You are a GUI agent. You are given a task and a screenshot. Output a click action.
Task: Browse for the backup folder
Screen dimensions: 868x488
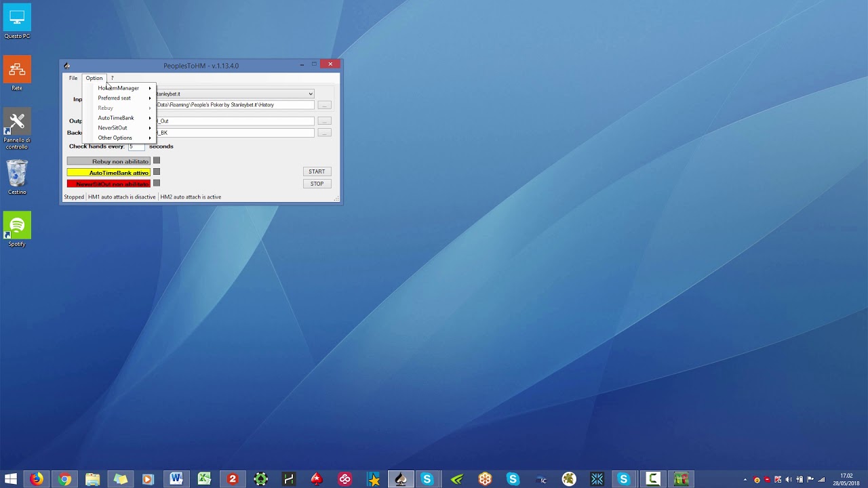pos(325,133)
